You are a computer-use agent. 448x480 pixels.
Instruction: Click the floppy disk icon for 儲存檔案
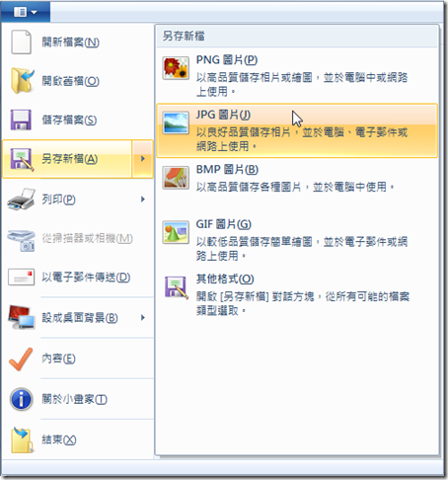point(21,120)
